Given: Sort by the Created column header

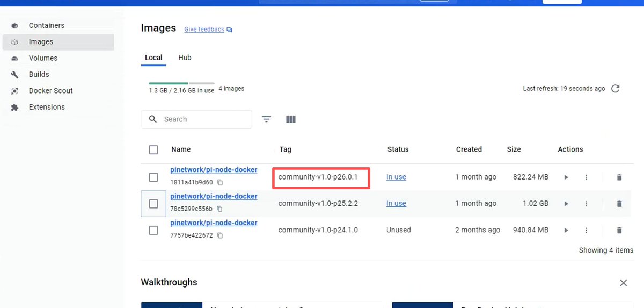Looking at the screenshot, I should click(469, 149).
